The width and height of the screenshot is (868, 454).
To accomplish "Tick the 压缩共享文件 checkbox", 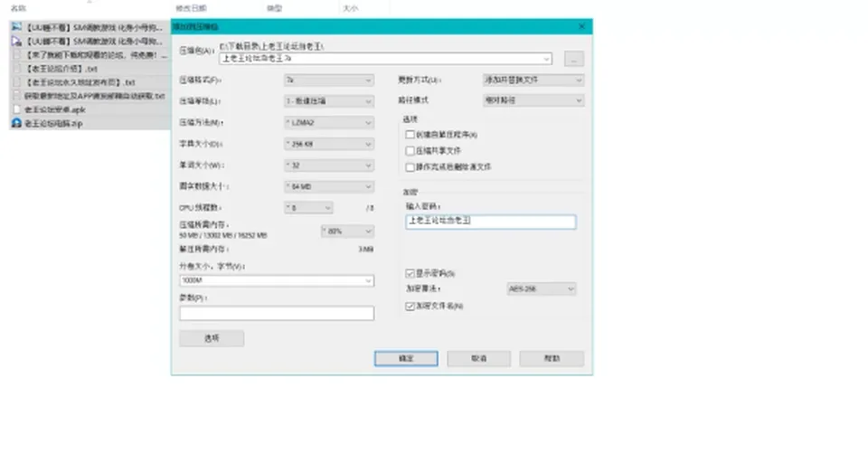I will point(410,151).
